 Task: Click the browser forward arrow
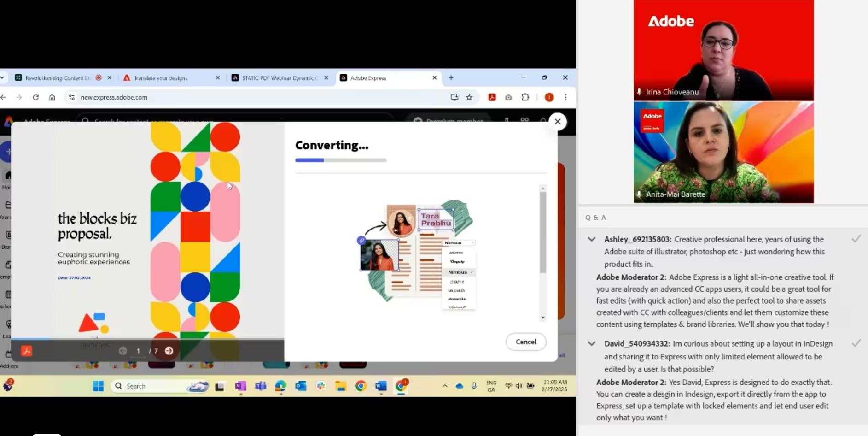click(19, 97)
